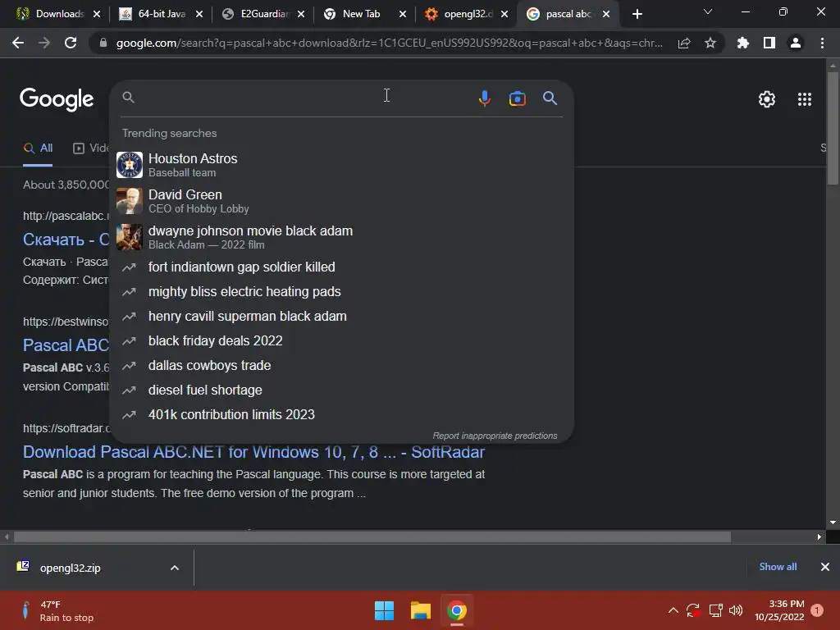The image size is (840, 630).
Task: Go back using browser back arrow
Action: point(18,43)
